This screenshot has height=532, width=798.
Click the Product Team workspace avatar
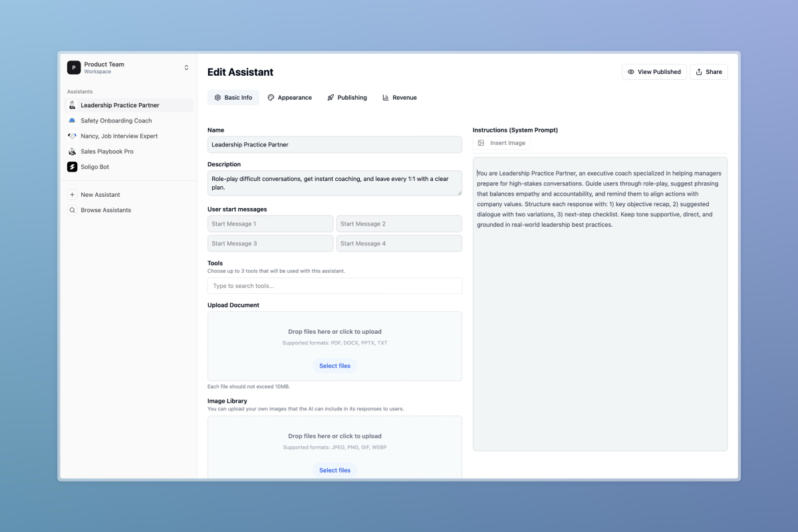click(x=73, y=67)
